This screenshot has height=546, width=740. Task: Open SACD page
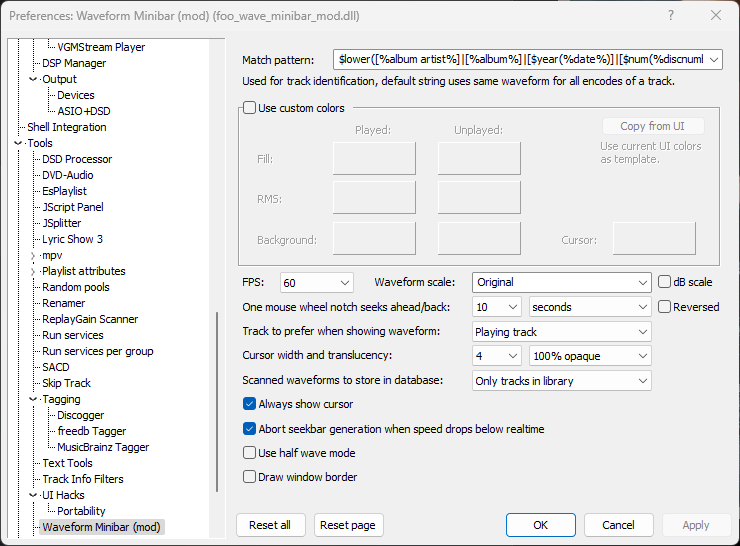(x=56, y=367)
